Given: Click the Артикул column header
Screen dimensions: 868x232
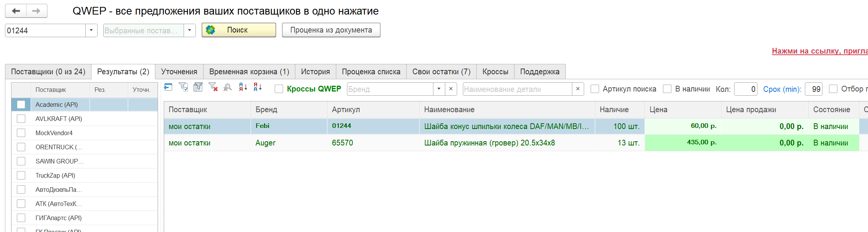Looking at the screenshot, I should coord(373,109).
